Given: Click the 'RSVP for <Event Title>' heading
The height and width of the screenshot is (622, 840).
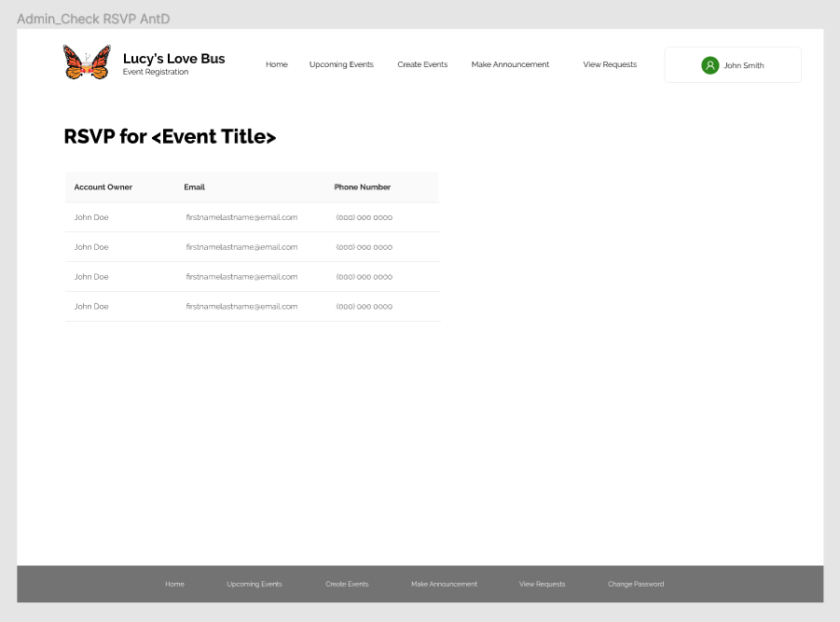Looking at the screenshot, I should [170, 136].
